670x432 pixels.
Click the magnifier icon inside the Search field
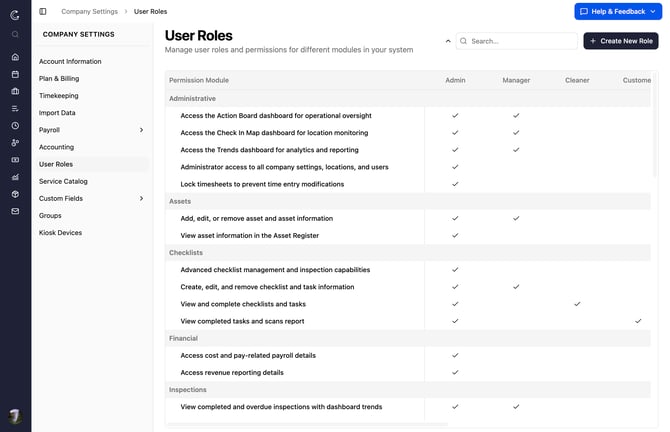[464, 41]
